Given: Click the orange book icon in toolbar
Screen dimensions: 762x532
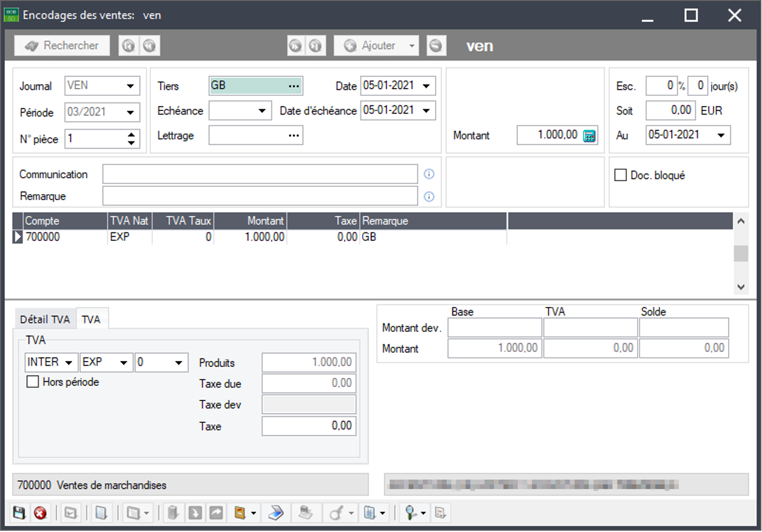Looking at the screenshot, I should 240,513.
